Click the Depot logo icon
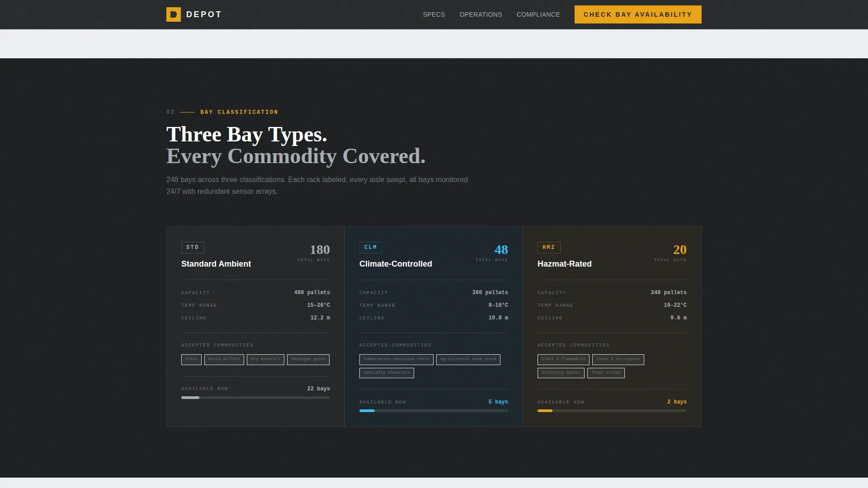 [x=174, y=14]
